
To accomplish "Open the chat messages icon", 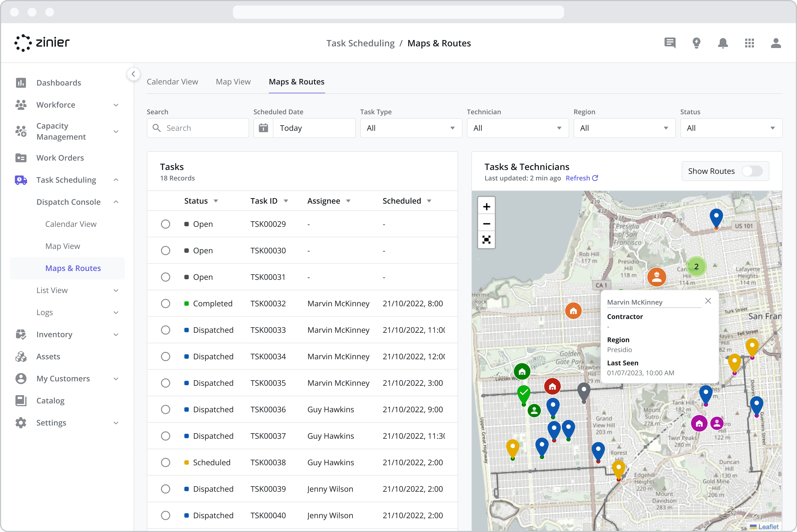I will [x=670, y=43].
